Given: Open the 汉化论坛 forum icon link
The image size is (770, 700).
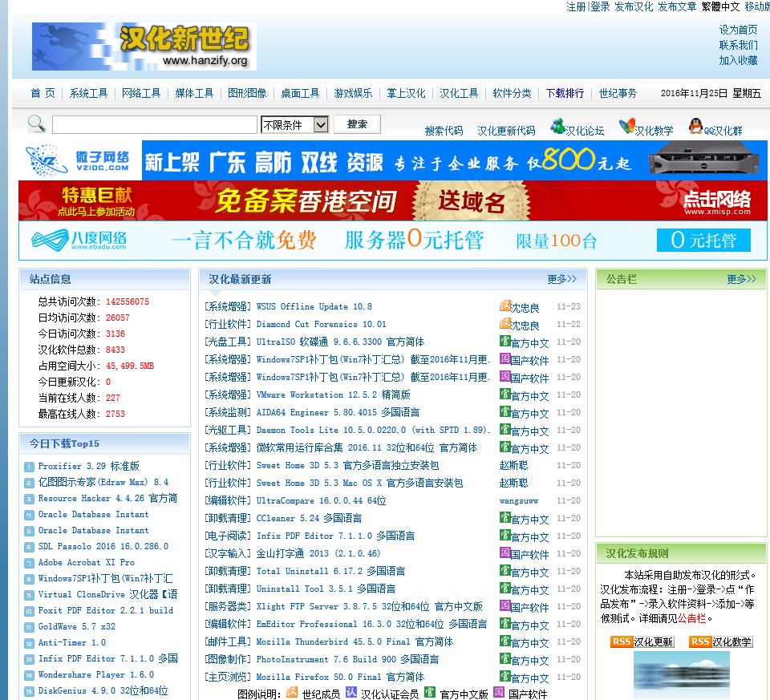Looking at the screenshot, I should pos(558,126).
